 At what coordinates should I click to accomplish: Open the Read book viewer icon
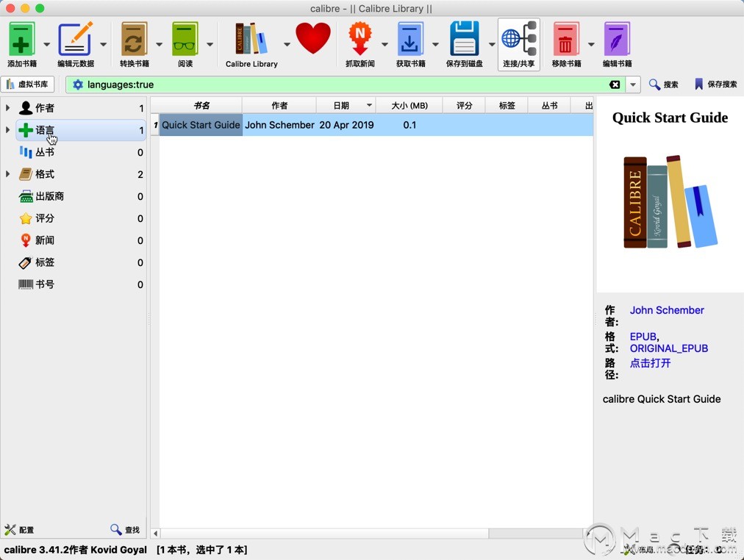(185, 40)
